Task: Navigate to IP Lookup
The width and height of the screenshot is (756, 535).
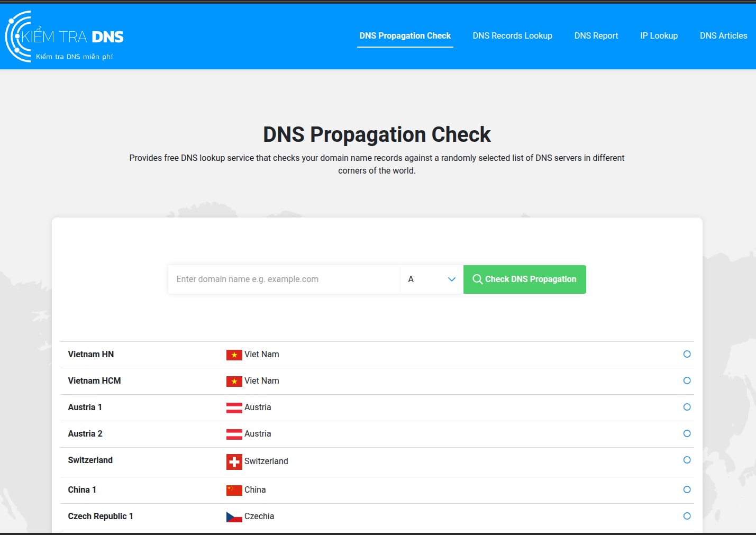Action: (659, 36)
